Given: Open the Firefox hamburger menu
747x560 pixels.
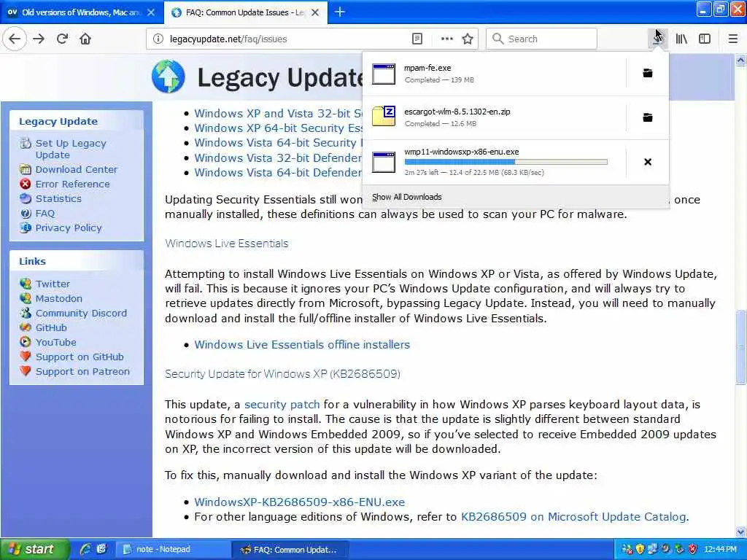Looking at the screenshot, I should coord(733,39).
